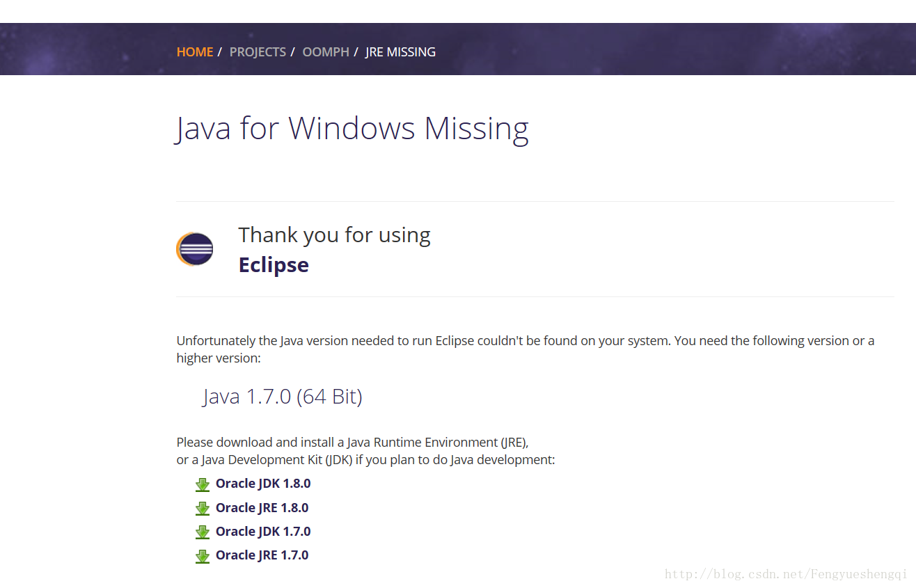The height and width of the screenshot is (588, 916).
Task: Open Oracle JDK 1.7.0 download link
Action: click(263, 532)
